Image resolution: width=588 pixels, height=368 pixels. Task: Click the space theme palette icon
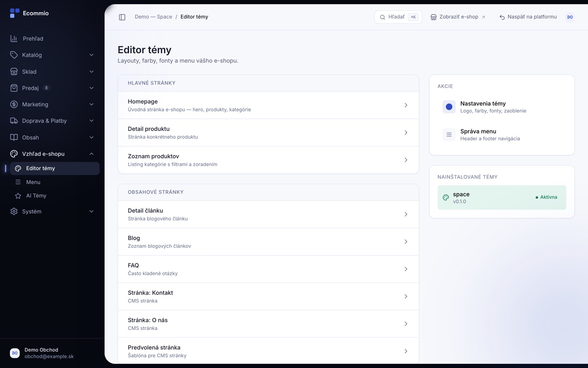point(445,197)
